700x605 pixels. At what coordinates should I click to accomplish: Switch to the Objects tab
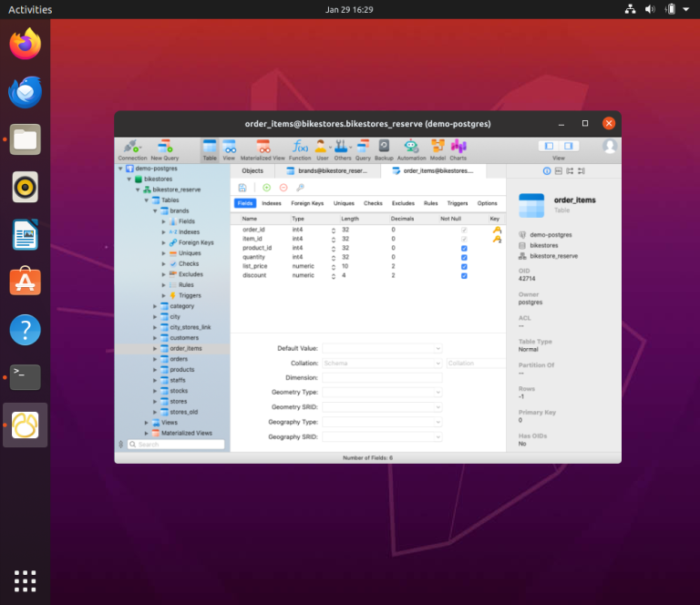click(252, 170)
